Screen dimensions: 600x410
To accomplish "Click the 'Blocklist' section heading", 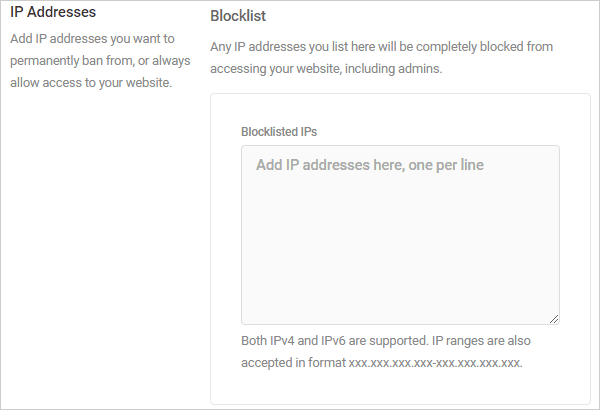I will pos(238,16).
